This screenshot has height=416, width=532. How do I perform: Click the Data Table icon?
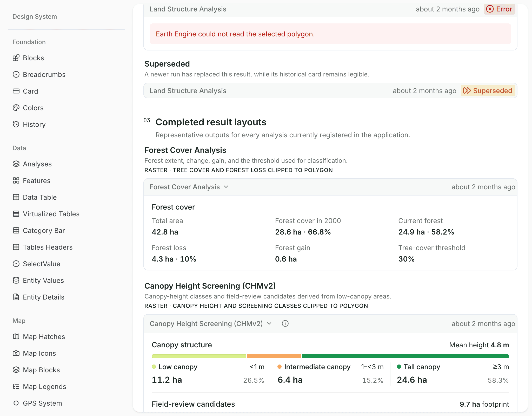point(16,197)
